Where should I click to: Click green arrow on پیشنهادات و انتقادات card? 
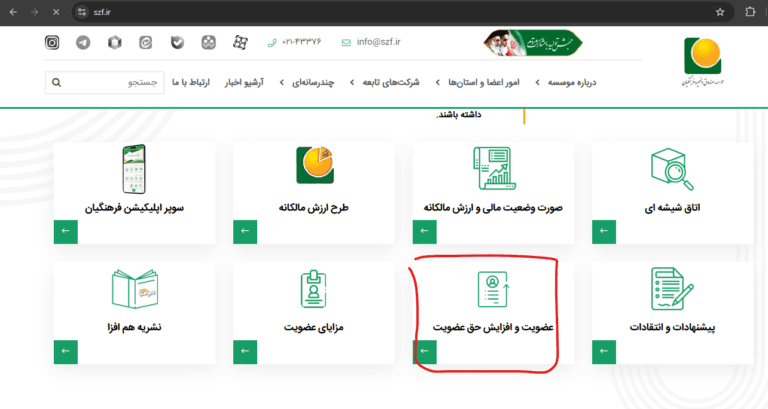(x=604, y=352)
